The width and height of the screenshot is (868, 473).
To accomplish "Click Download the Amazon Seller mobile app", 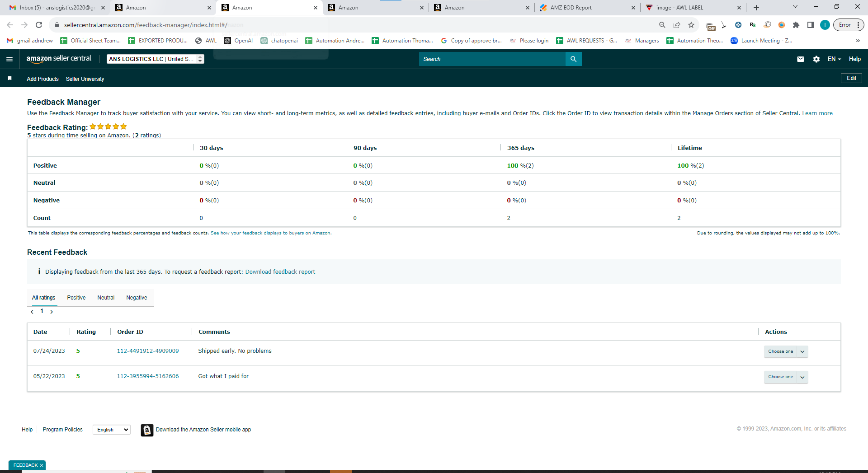I will pos(203,430).
